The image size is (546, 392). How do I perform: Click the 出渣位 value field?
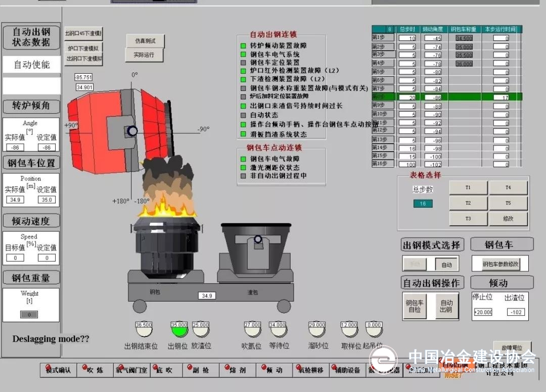pyautogui.click(x=516, y=312)
